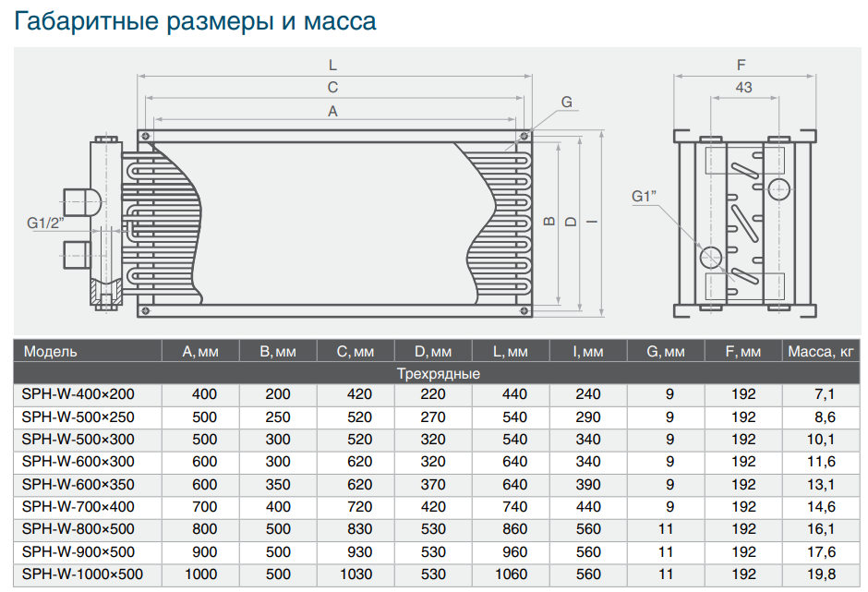This screenshot has height=592, width=868.
Task: Select the "F, мм" column header
Action: click(743, 351)
